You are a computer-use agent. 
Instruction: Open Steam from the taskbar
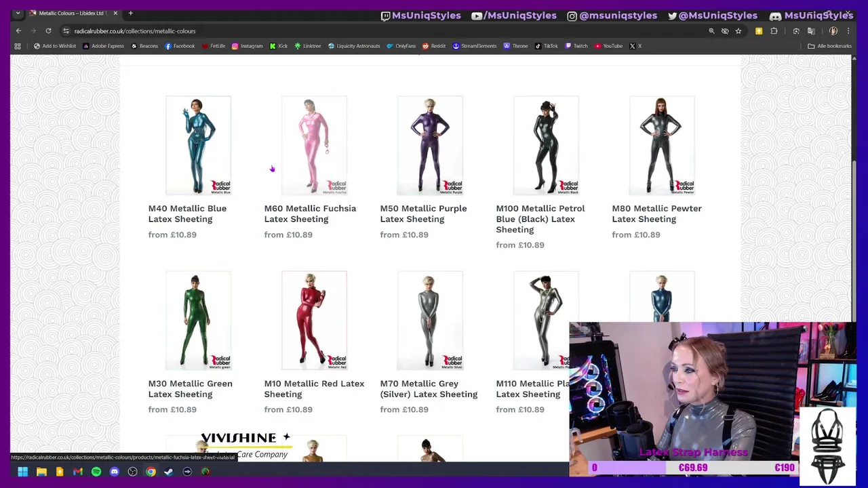(x=169, y=472)
